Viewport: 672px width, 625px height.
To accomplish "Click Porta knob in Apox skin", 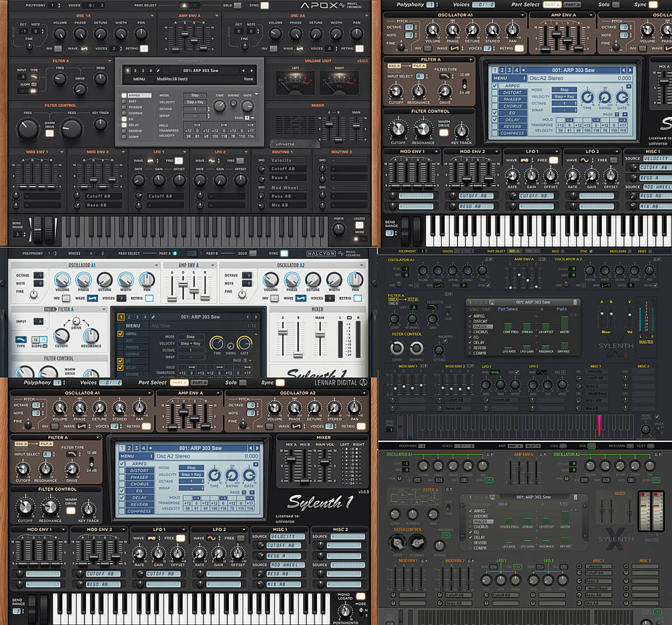I will [x=339, y=228].
